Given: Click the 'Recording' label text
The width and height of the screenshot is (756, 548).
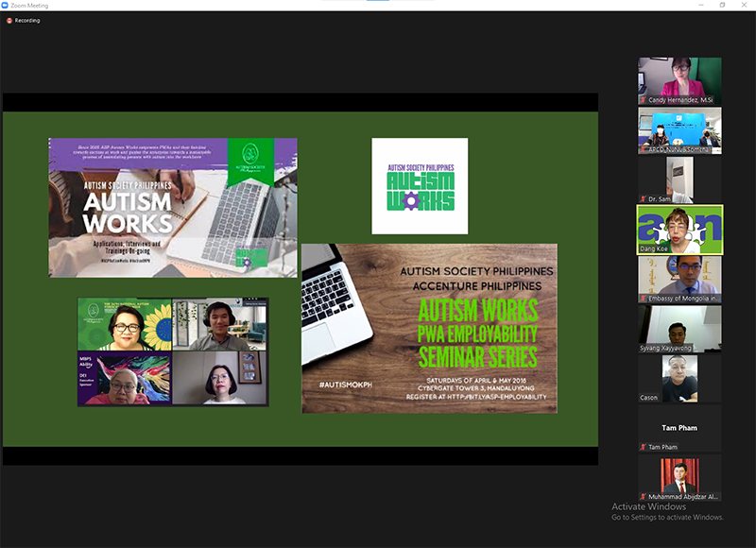Looking at the screenshot, I should point(27,21).
